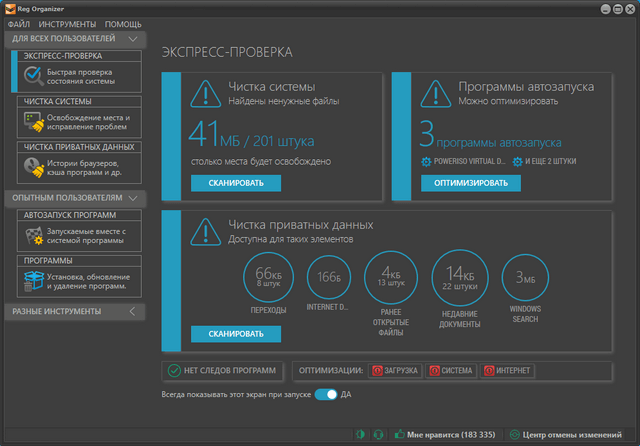Toggle the Система optimization button
Image resolution: width=640 pixels, height=446 pixels.
point(451,371)
